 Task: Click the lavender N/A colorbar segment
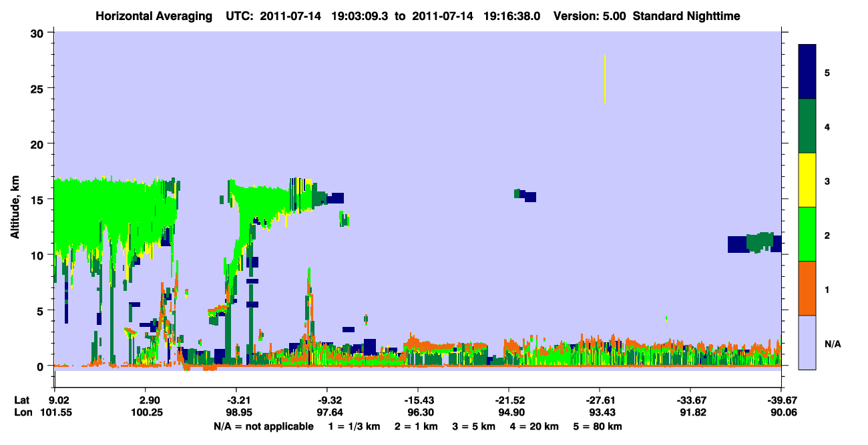[807, 342]
